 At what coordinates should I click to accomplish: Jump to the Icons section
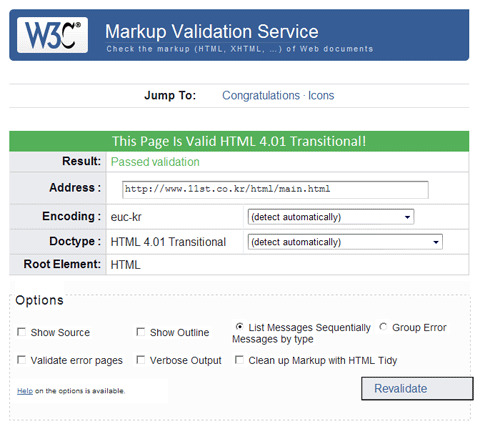pyautogui.click(x=321, y=95)
